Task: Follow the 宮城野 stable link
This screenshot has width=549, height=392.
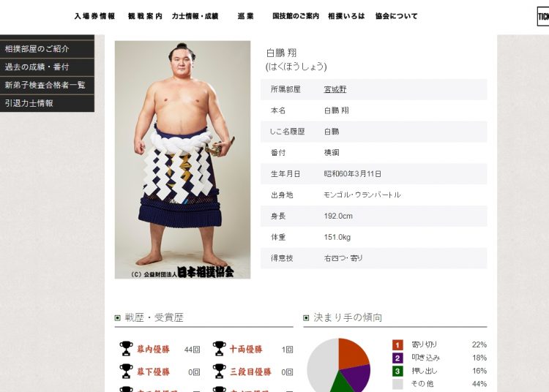Action: pyautogui.click(x=335, y=89)
